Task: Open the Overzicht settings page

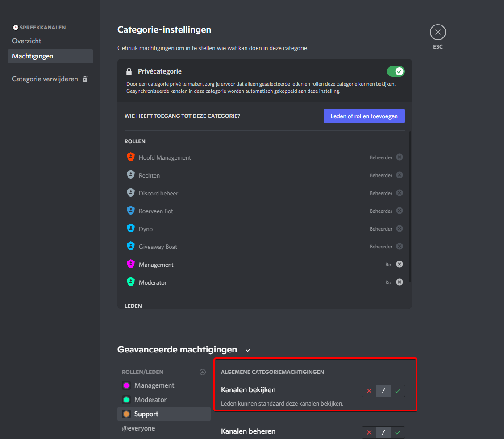Action: coord(27,41)
